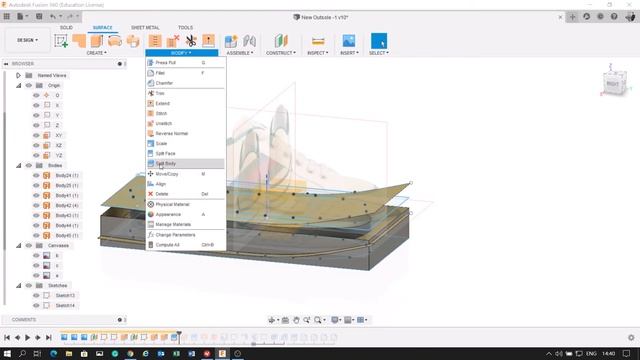This screenshot has height=360, width=640.
Task: Click the new design plus tab icon
Action: click(x=572, y=17)
